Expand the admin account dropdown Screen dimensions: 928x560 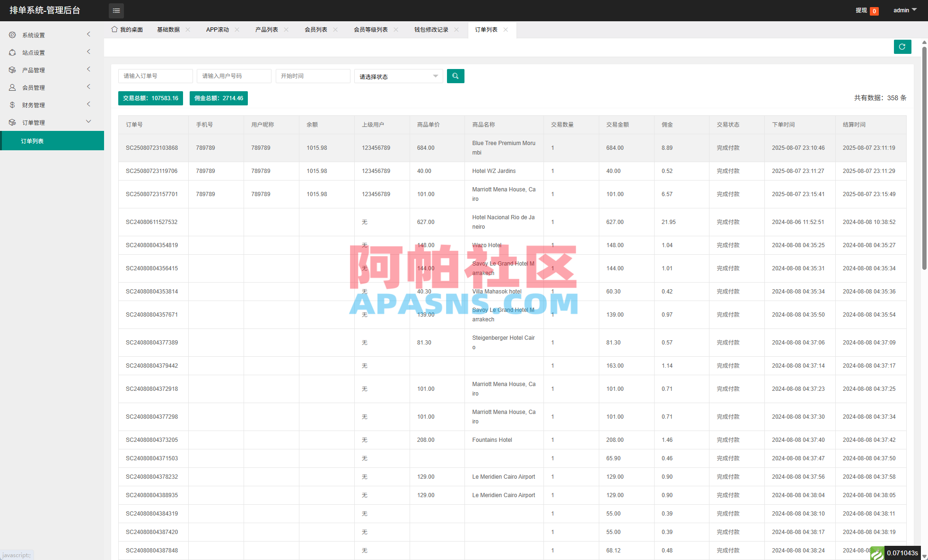[x=904, y=10]
